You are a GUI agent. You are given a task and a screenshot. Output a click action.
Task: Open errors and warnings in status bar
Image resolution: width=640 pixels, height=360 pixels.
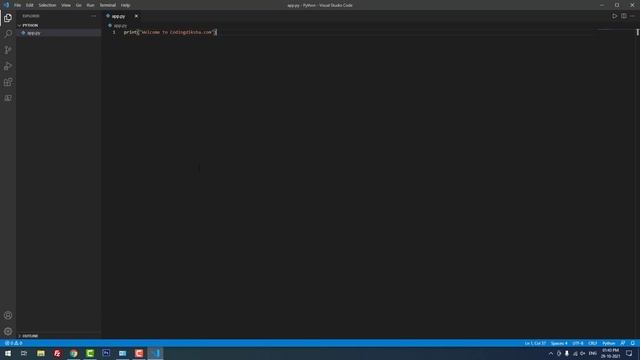pos(13,343)
